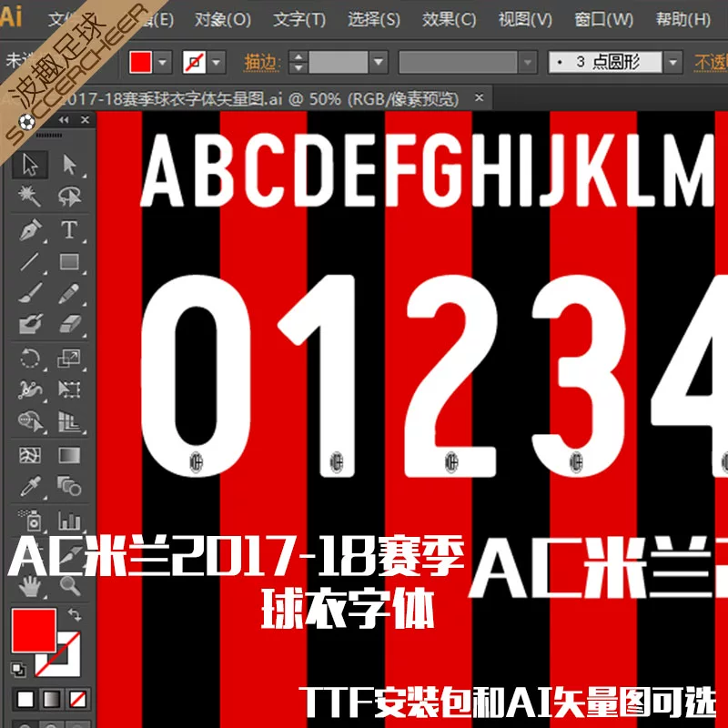The width and height of the screenshot is (728, 728).
Task: Open fill color dropdown in control bar
Action: (163, 62)
